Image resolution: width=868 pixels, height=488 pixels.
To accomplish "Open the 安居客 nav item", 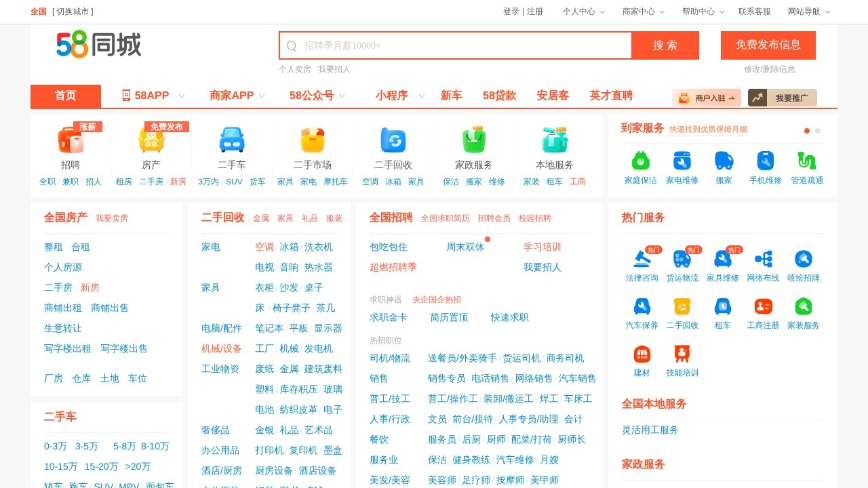I will (553, 96).
